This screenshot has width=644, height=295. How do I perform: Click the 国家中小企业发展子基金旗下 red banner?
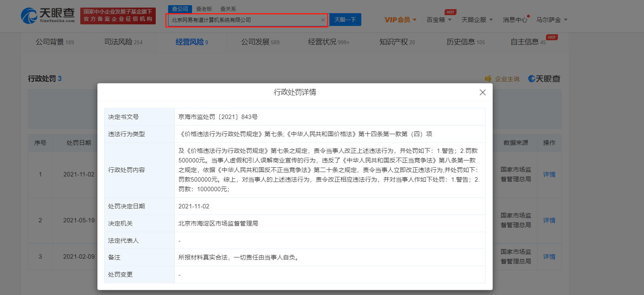pyautogui.click(x=118, y=16)
